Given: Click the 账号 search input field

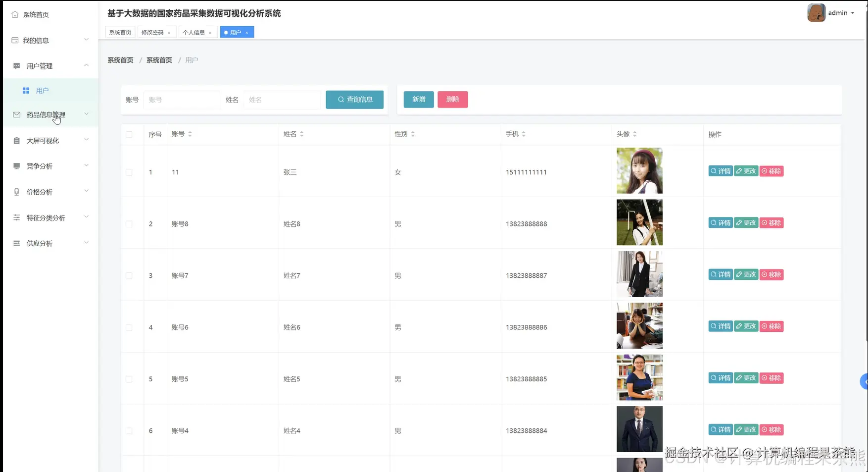Looking at the screenshot, I should coord(182,100).
